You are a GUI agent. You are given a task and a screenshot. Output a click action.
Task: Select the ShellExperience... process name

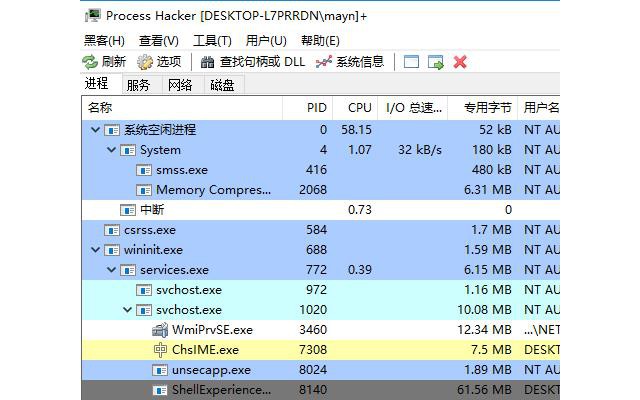(x=221, y=390)
